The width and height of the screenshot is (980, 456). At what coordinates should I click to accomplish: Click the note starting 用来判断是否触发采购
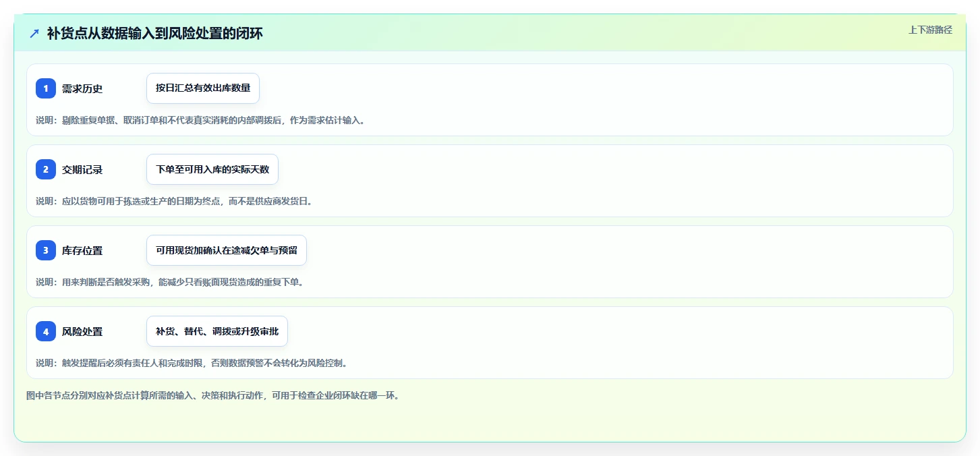[169, 282]
